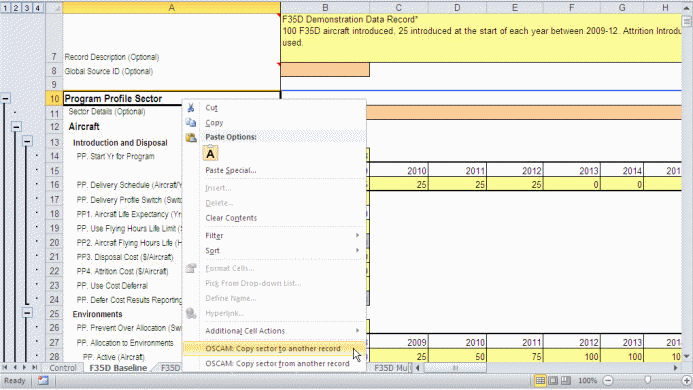Click the vertical scrollbar down arrow

tap(686, 356)
